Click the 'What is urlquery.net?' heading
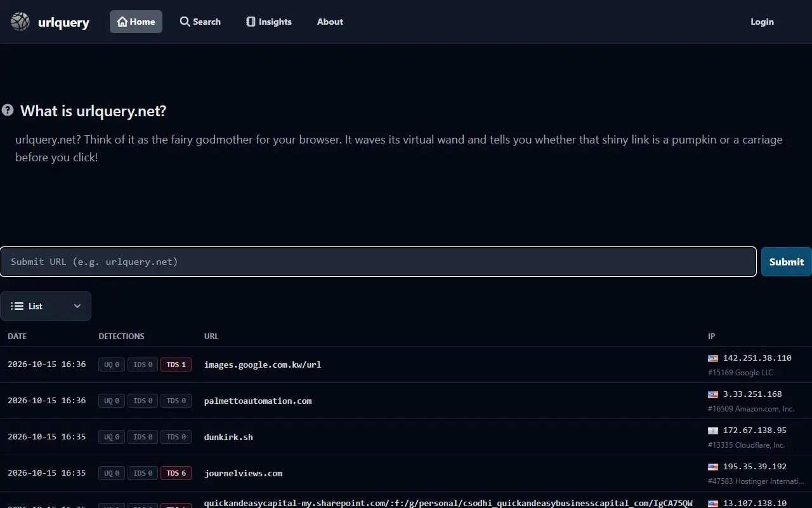This screenshot has width=812, height=508. pos(93,111)
